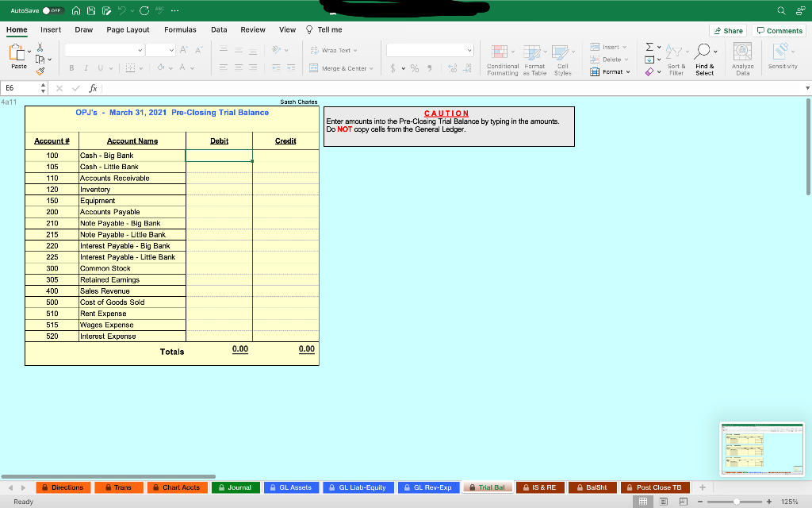Switch to the Formulas ribbon tab
812x508 pixels.
point(180,29)
